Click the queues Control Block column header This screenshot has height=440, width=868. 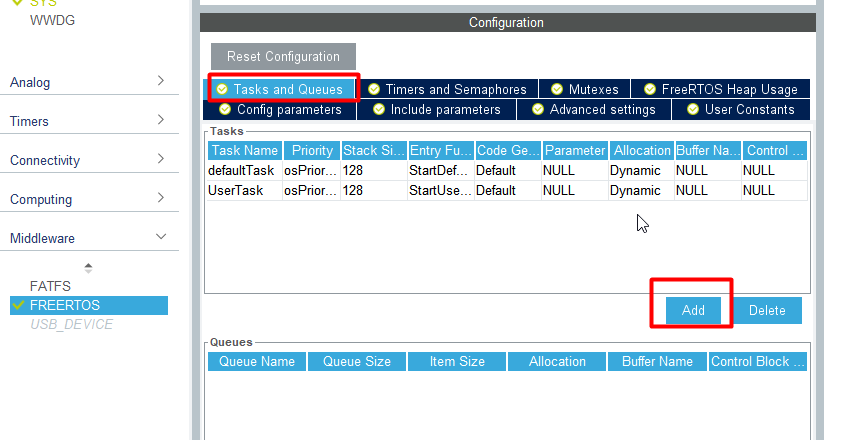[x=757, y=361]
